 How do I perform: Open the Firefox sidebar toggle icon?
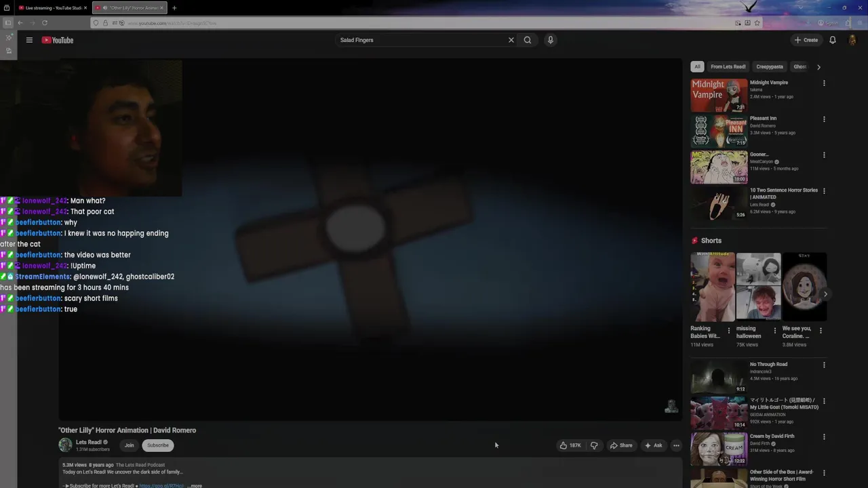tap(8, 23)
